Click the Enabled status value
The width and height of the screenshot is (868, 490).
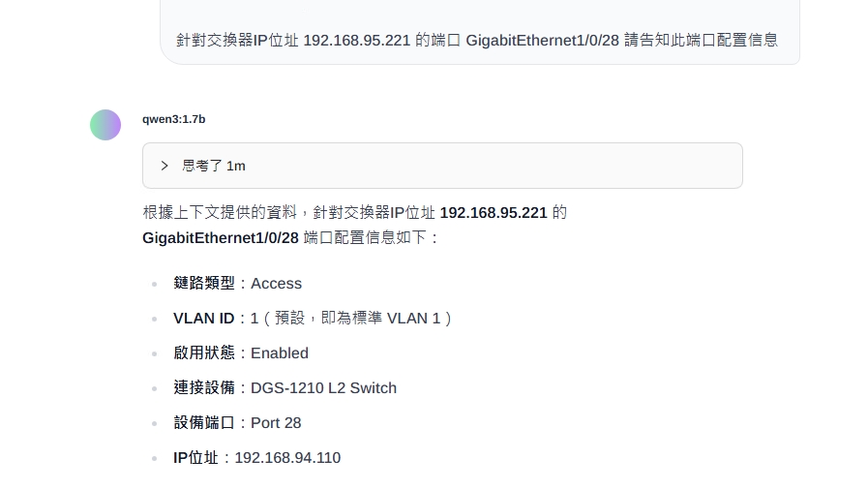coord(280,353)
